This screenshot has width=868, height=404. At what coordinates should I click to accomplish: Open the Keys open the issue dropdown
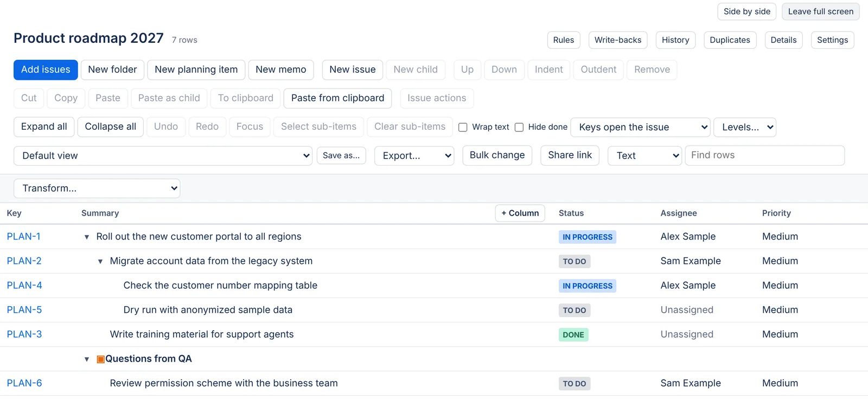641,127
